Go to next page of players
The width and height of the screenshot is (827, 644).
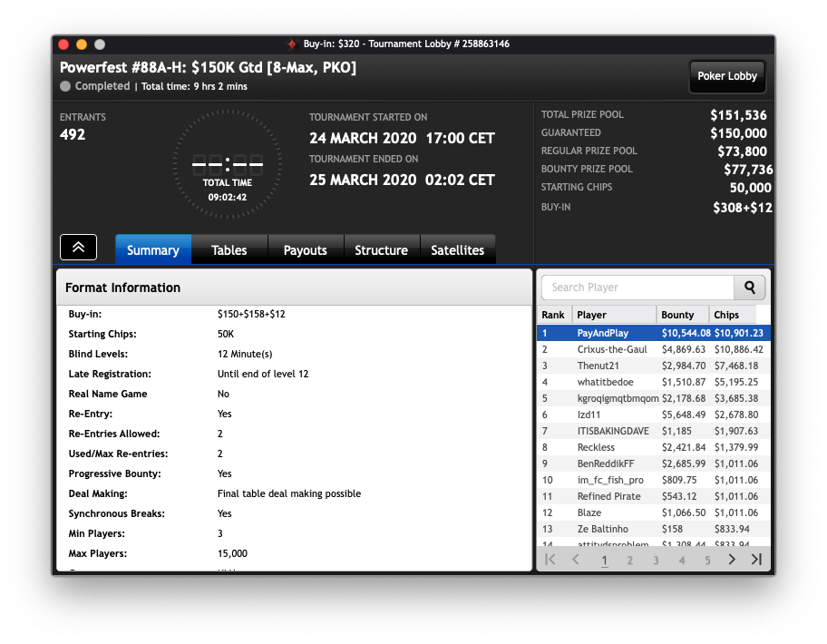pyautogui.click(x=732, y=560)
